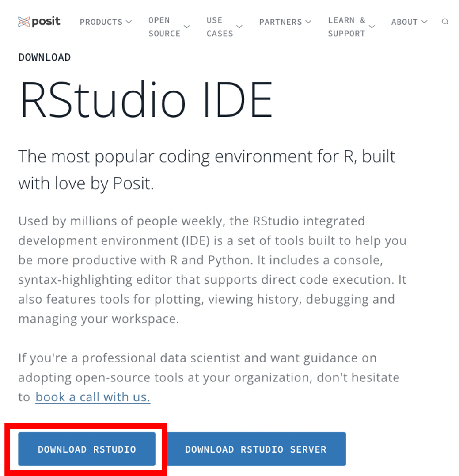Open the About menu label
Viewport: 459px width, 476px height.
tap(405, 22)
